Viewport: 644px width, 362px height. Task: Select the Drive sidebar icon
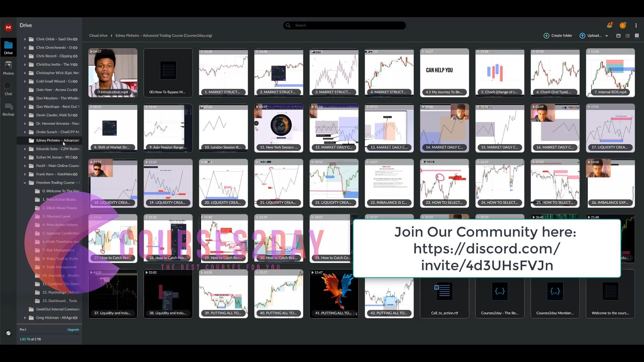(x=8, y=48)
